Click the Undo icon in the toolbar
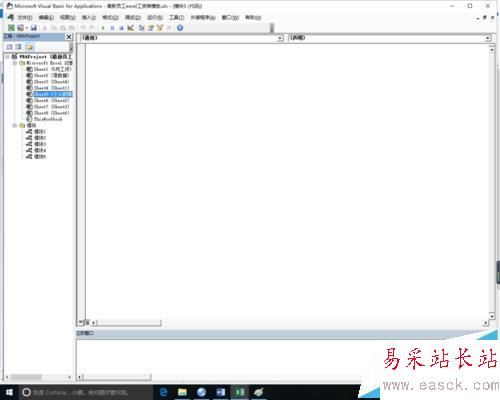 (x=83, y=28)
